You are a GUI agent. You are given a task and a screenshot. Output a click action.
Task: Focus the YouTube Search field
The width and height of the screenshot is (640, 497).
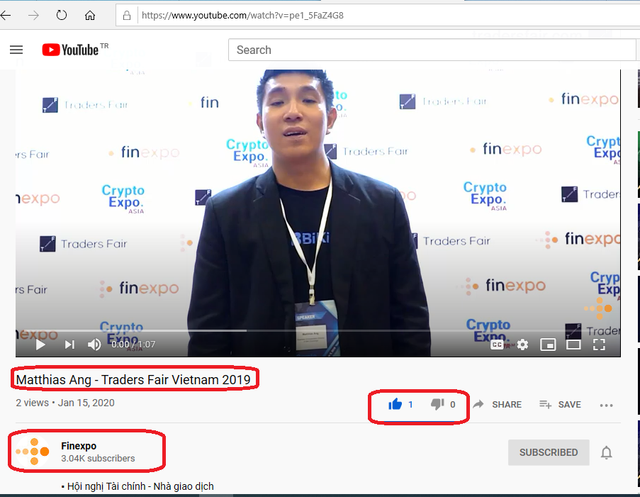pos(431,50)
